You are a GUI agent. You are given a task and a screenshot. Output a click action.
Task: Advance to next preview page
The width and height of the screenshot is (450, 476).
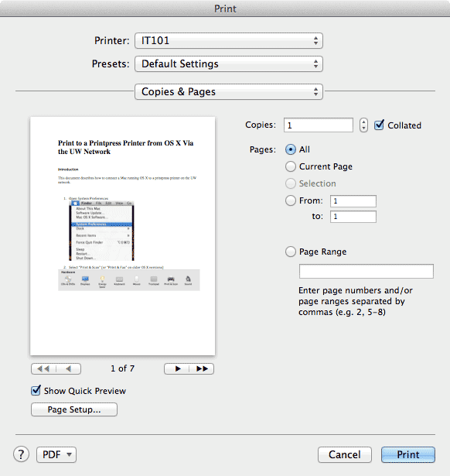[177, 369]
